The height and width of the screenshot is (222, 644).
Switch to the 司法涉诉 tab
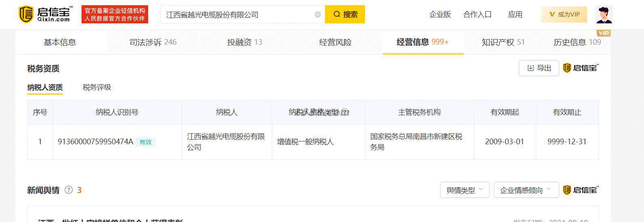click(153, 42)
